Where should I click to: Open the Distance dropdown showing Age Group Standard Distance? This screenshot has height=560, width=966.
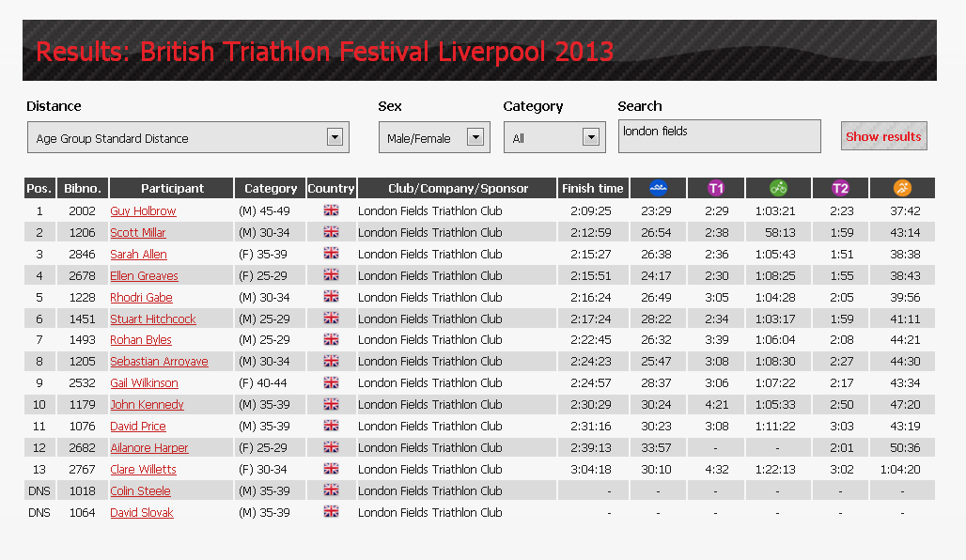coord(189,137)
